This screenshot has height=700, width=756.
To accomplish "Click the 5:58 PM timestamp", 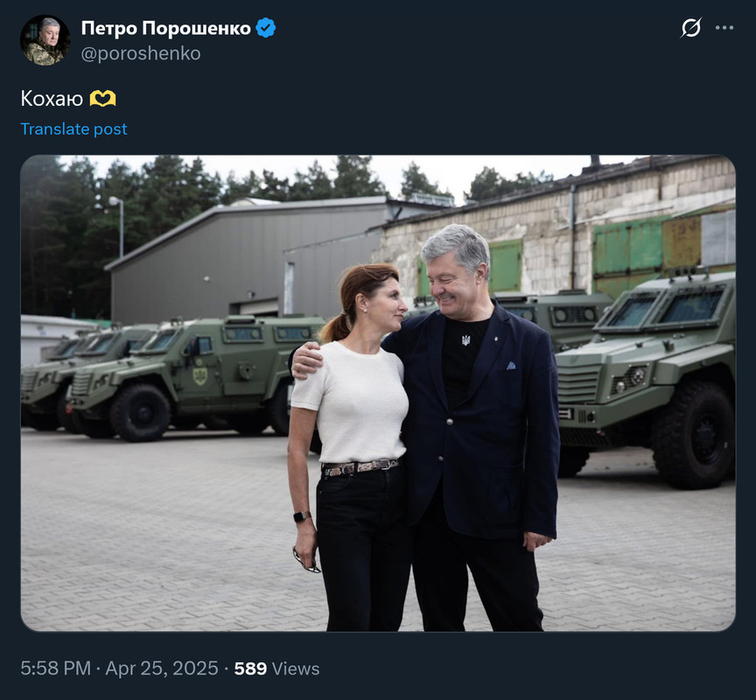I will pyautogui.click(x=55, y=668).
